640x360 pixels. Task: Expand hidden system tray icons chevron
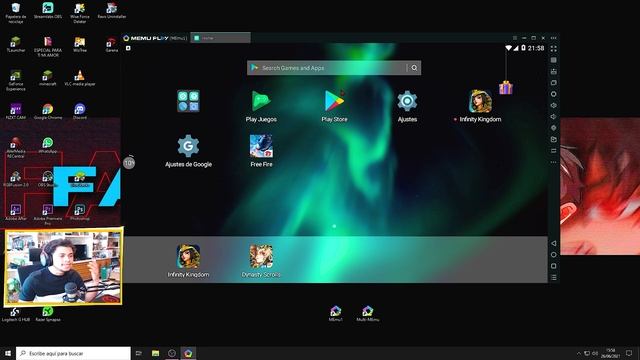click(578, 353)
